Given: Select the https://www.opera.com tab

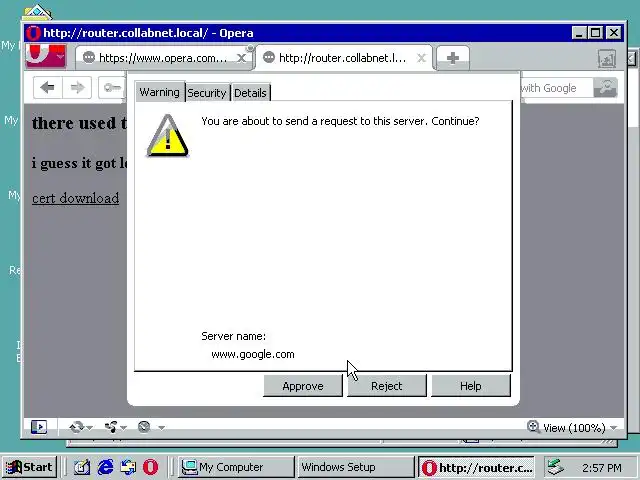Looking at the screenshot, I should coord(163,58).
